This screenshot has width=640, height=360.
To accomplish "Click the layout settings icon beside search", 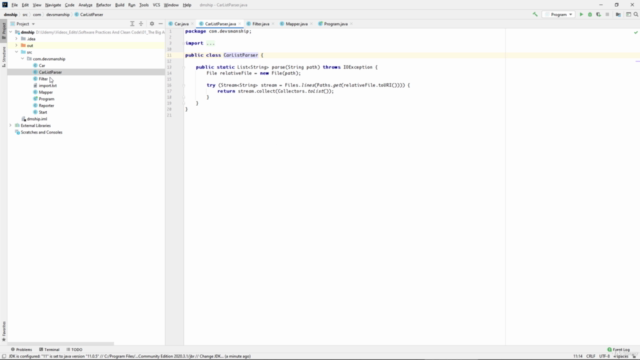I will pos(629,14).
